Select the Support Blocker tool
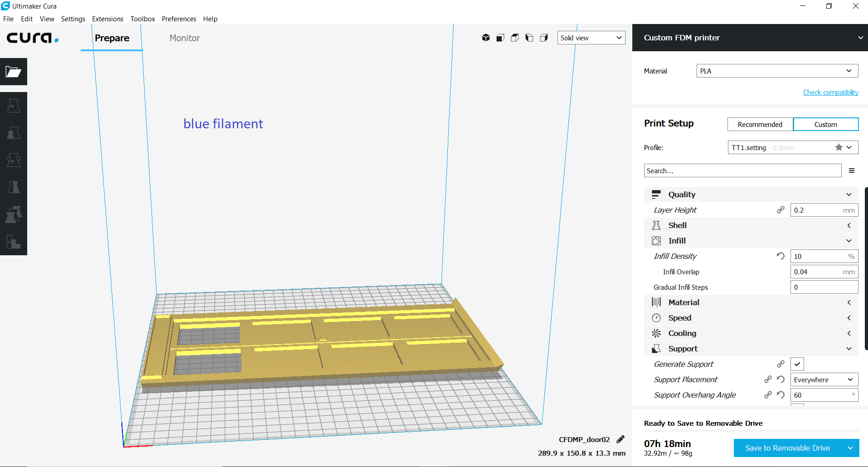The width and height of the screenshot is (868, 467). 14,242
